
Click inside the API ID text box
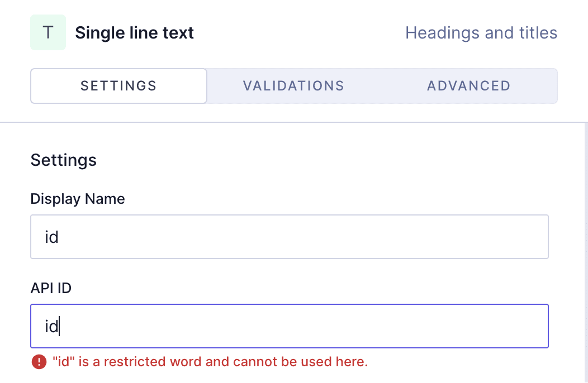tap(290, 325)
